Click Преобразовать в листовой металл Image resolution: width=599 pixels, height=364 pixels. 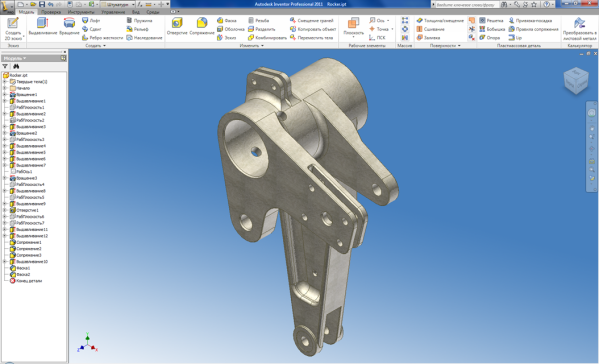coord(580,29)
